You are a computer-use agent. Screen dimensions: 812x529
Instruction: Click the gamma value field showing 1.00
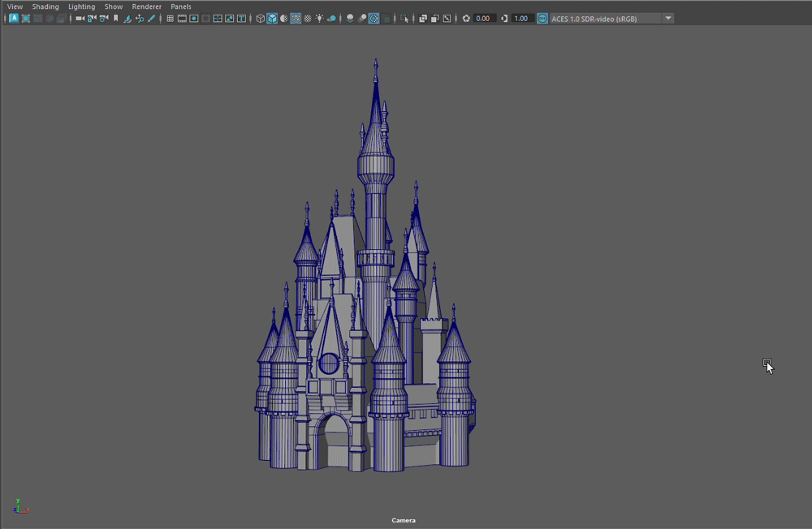(523, 18)
